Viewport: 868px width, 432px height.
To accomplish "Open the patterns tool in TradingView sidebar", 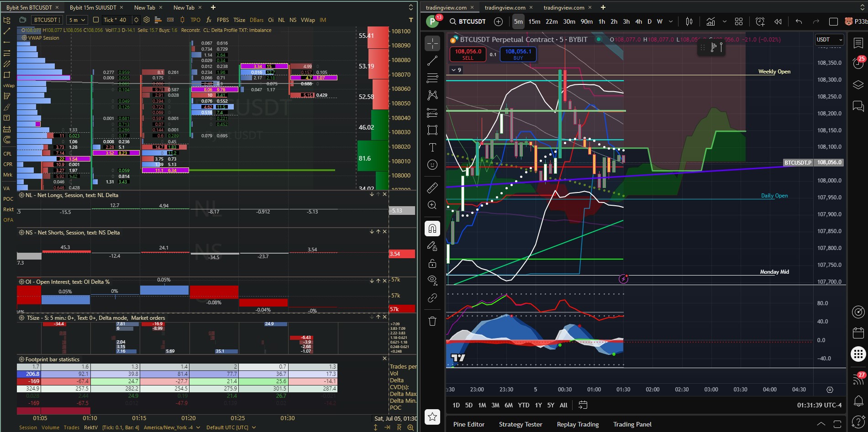I will tap(432, 95).
